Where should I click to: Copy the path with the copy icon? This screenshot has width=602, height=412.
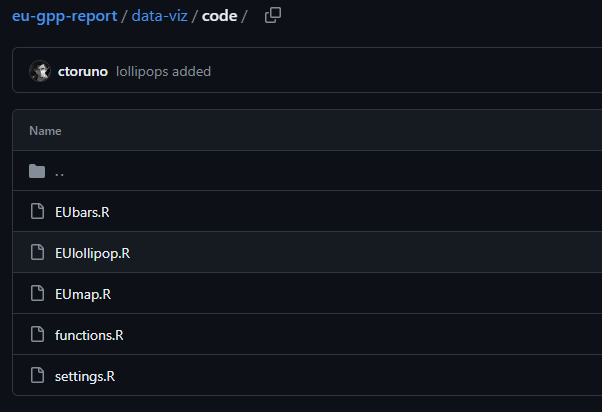pos(273,15)
